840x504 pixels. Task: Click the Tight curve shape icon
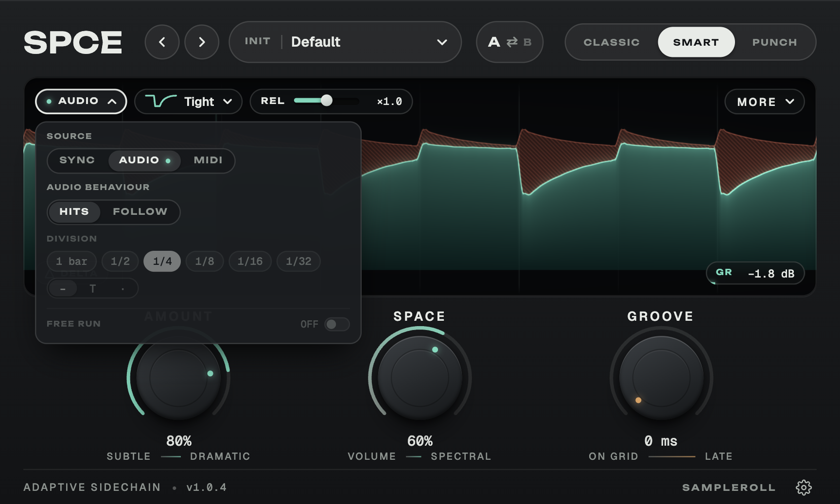tap(161, 101)
